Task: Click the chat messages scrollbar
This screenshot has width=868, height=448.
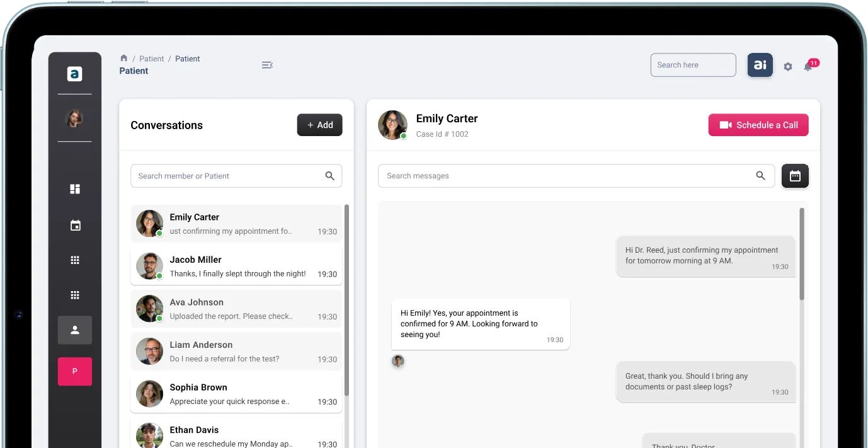Action: [802, 254]
